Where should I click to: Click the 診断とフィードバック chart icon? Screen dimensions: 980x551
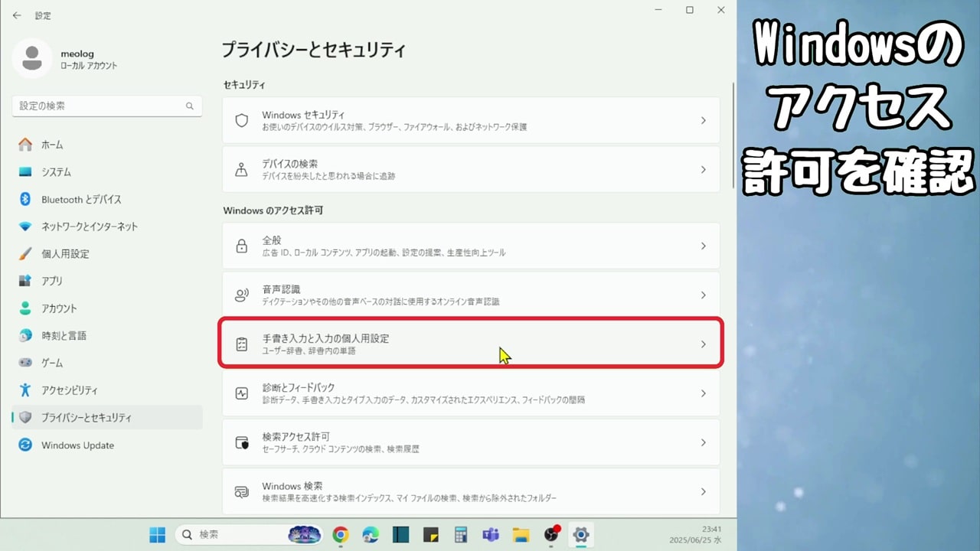point(242,393)
